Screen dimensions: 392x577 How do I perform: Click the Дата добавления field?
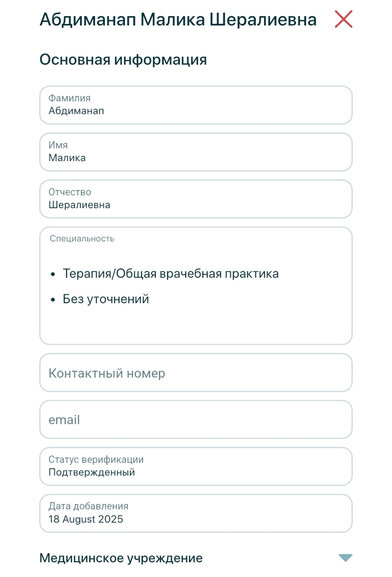[196, 513]
